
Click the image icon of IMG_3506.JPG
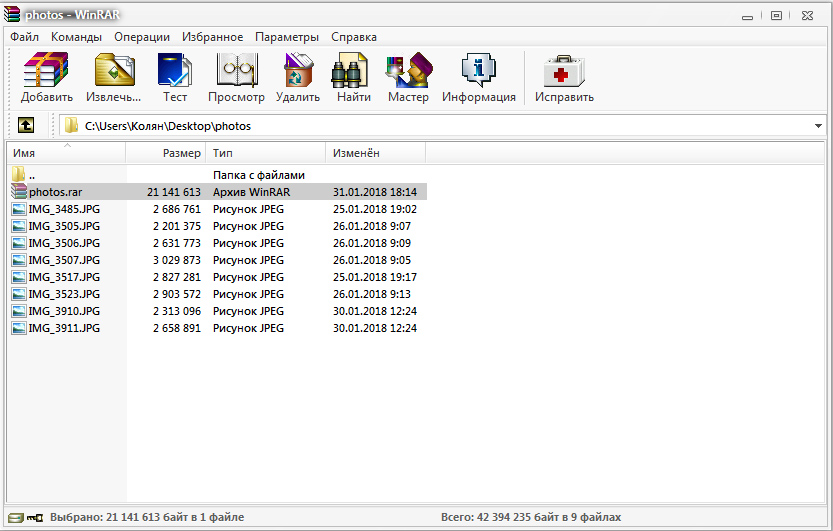19,243
